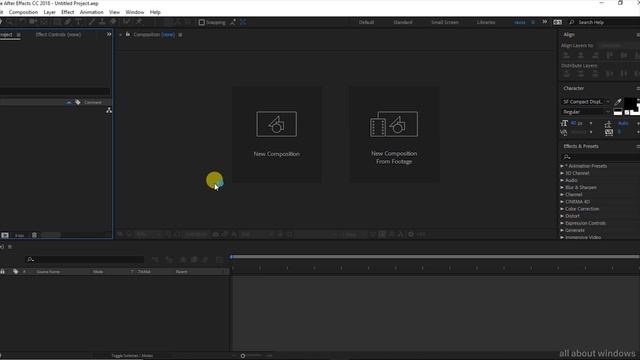Select the Rectangle shape tool
Viewport: 640px width, 360px height.
click(57, 22)
